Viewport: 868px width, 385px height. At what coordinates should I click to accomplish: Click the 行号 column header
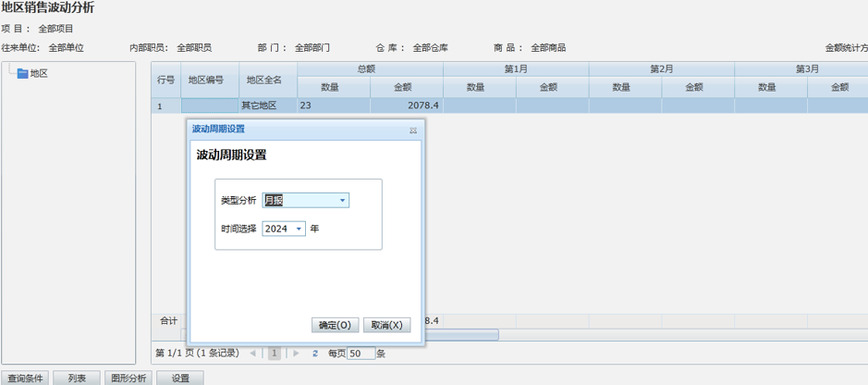tap(165, 81)
